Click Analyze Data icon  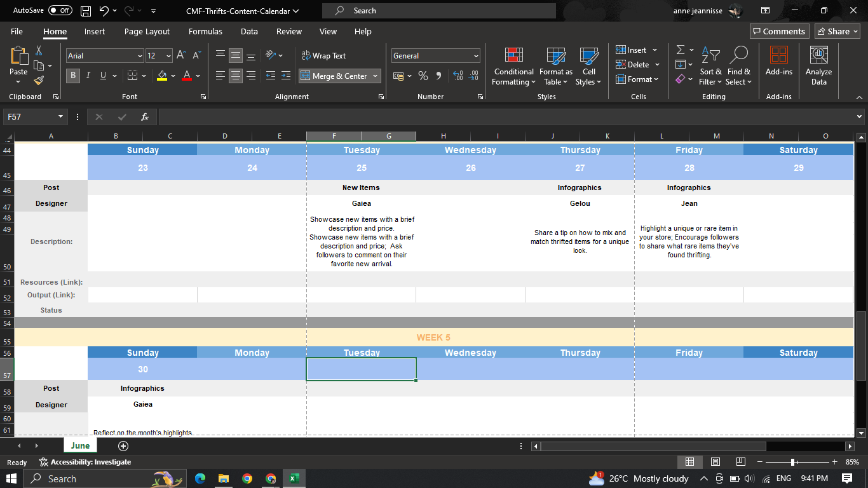coord(819,66)
